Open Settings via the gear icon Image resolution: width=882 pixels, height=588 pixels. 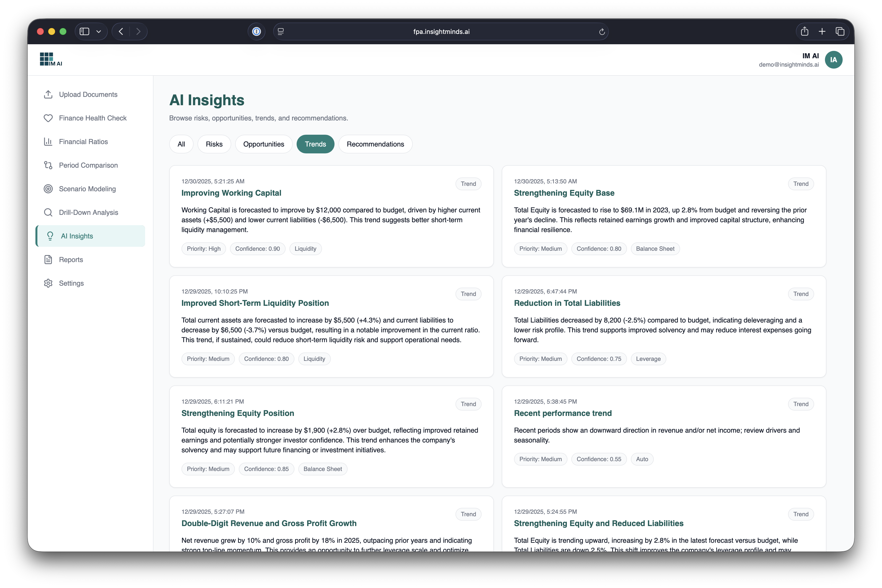click(48, 283)
